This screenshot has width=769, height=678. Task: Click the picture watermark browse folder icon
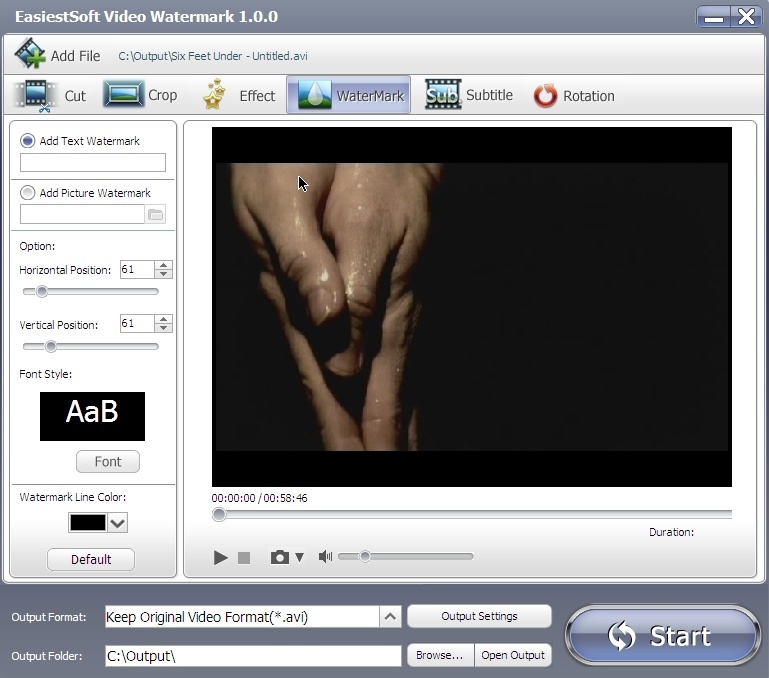155,214
